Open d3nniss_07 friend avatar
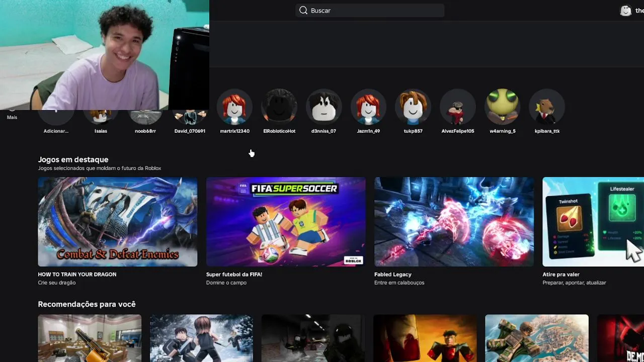Image resolution: width=644 pixels, height=362 pixels. [324, 107]
